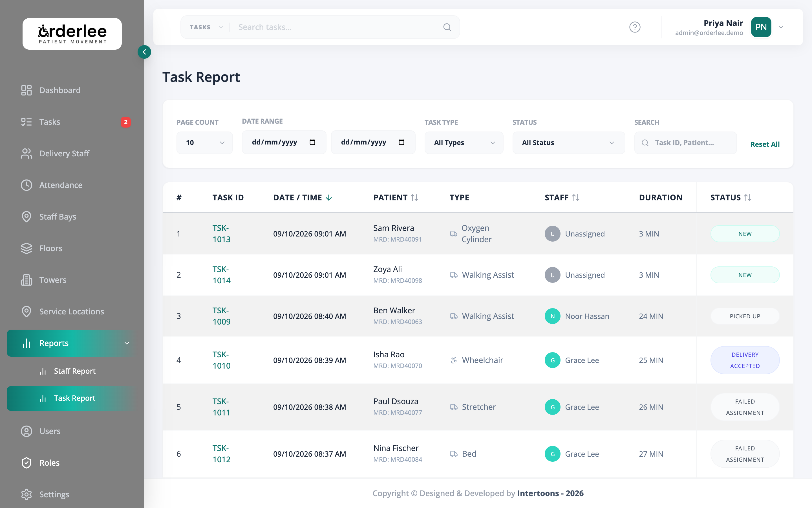Click Noor Hassan's staff avatar
The width and height of the screenshot is (812, 508).
[552, 316]
